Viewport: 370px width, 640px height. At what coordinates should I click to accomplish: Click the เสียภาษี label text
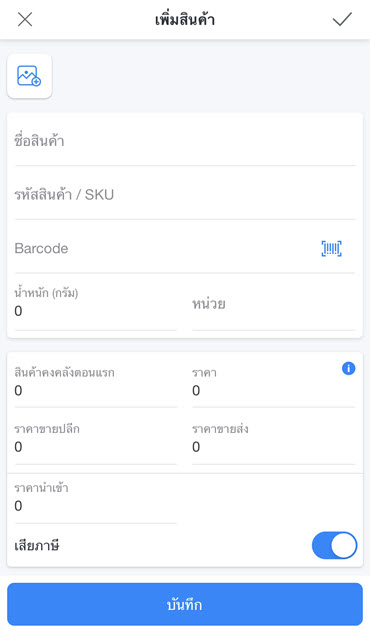click(x=37, y=545)
